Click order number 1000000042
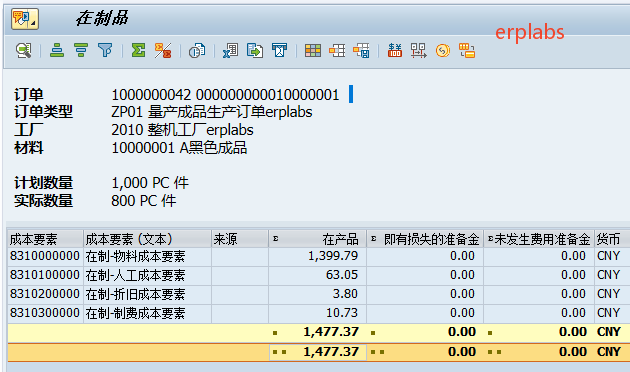The height and width of the screenshot is (372, 630). click(x=151, y=95)
